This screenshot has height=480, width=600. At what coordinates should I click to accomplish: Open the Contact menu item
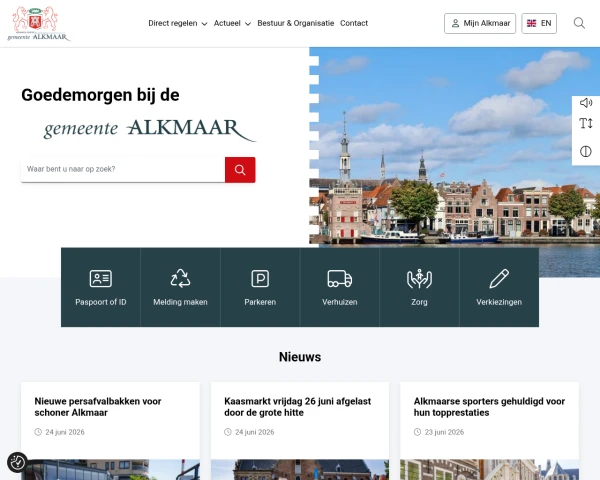point(354,23)
